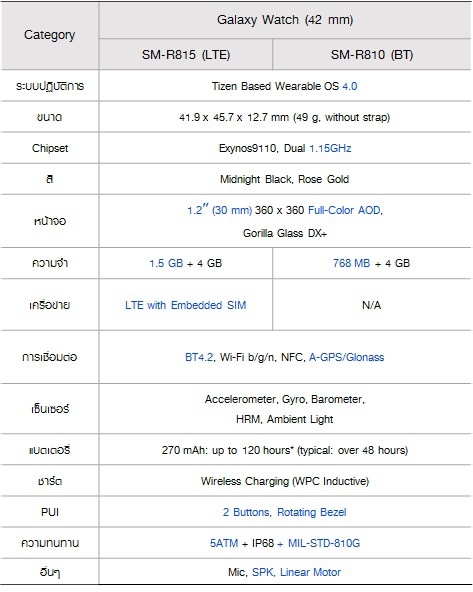
Task: Select the ขนาด row label
Action: pyautogui.click(x=49, y=117)
